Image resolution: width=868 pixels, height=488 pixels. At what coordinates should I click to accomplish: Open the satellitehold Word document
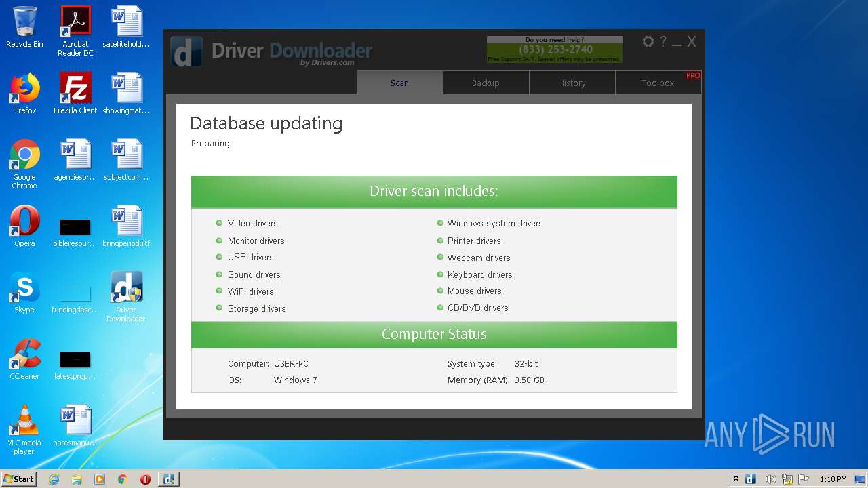tap(126, 28)
